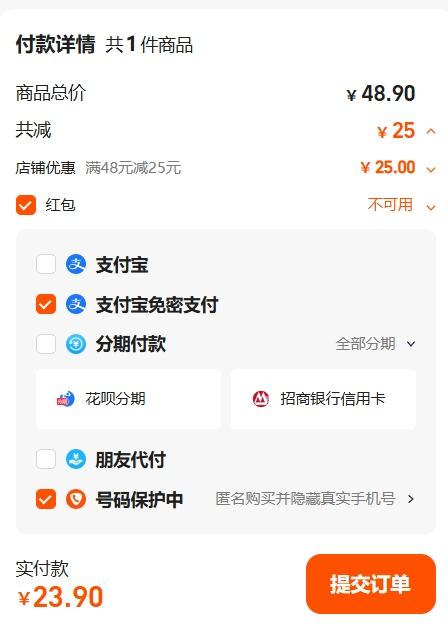The height and width of the screenshot is (625, 448).
Task: Expand the 店铺优惠 ¥25.00 chevron
Action: (431, 169)
